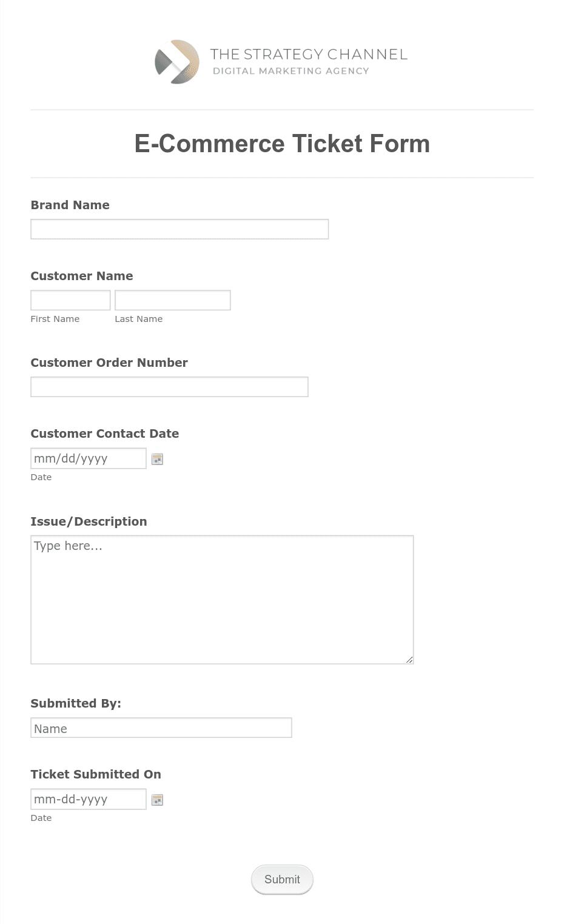Click the Customer Name label

point(82,276)
